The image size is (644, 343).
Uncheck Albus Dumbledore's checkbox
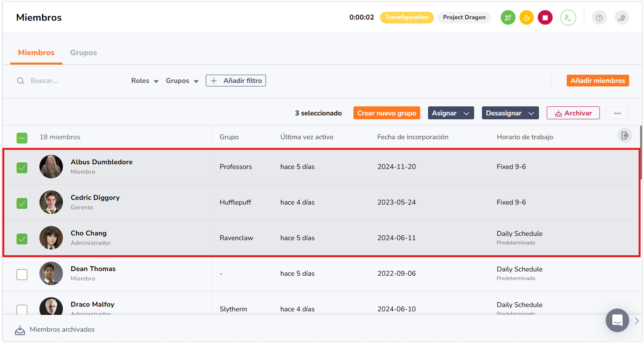tap(22, 168)
